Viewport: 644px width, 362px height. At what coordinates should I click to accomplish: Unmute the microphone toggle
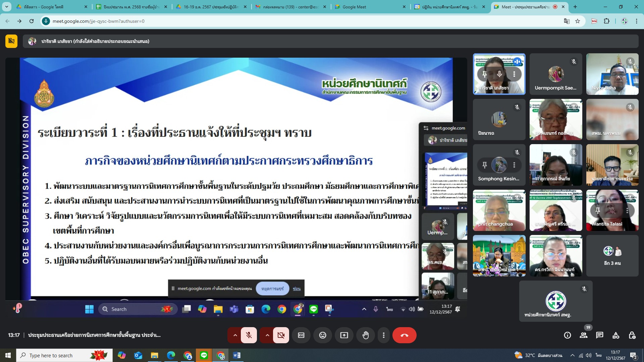(x=249, y=335)
